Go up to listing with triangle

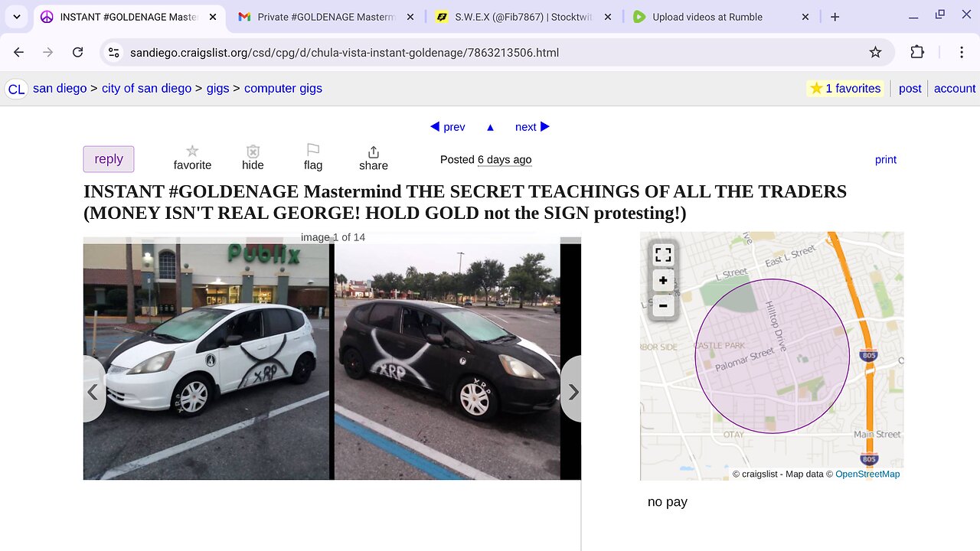point(490,127)
